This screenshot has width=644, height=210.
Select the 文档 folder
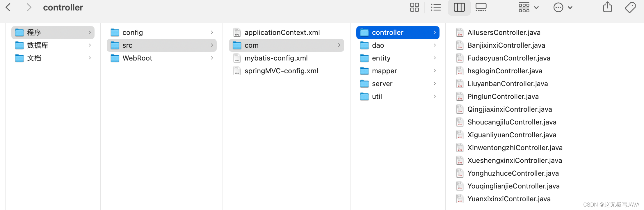point(53,58)
